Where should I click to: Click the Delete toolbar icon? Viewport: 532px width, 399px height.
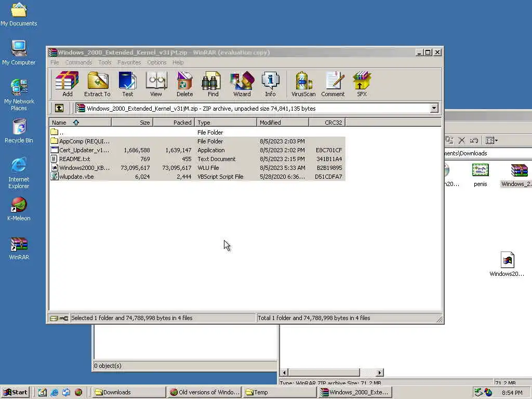184,84
